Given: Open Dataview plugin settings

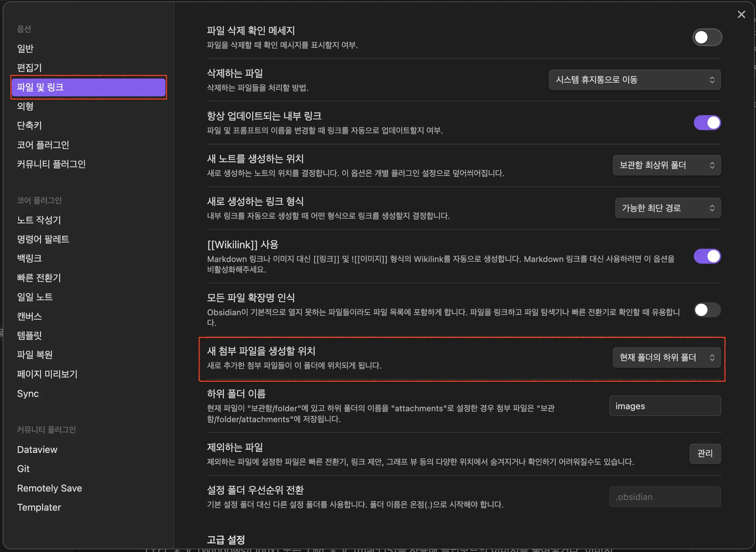Looking at the screenshot, I should 89,450.
